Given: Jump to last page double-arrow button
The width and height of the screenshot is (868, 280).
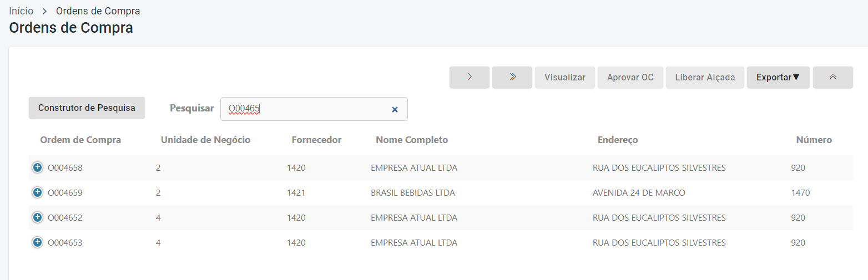Looking at the screenshot, I should click(512, 77).
